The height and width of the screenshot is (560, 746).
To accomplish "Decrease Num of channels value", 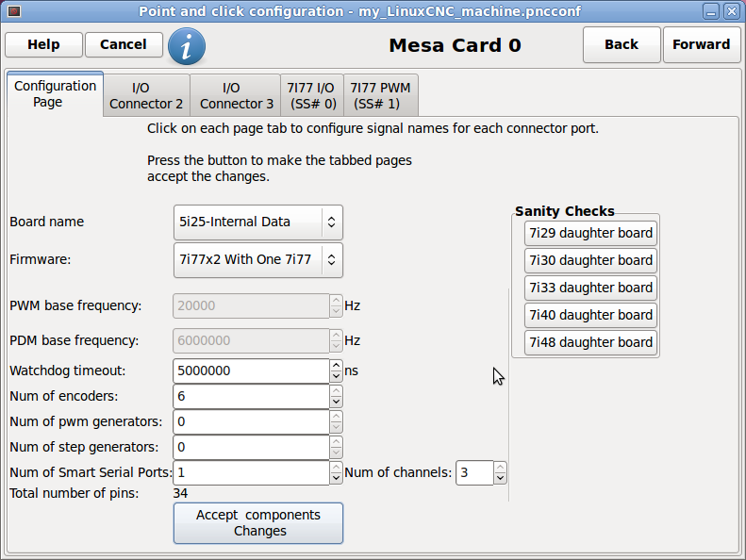I will (500, 478).
